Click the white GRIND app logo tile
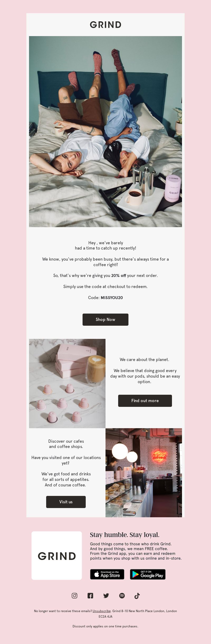The image size is (211, 644). 57,555
